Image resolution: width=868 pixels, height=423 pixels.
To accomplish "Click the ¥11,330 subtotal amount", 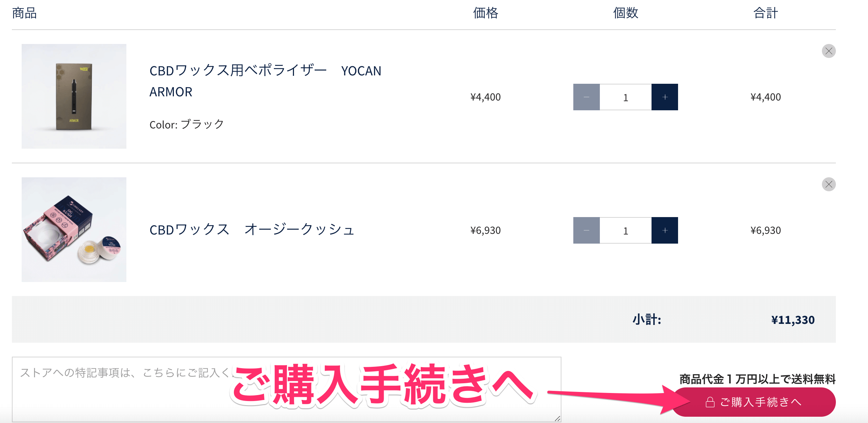I will 793,320.
